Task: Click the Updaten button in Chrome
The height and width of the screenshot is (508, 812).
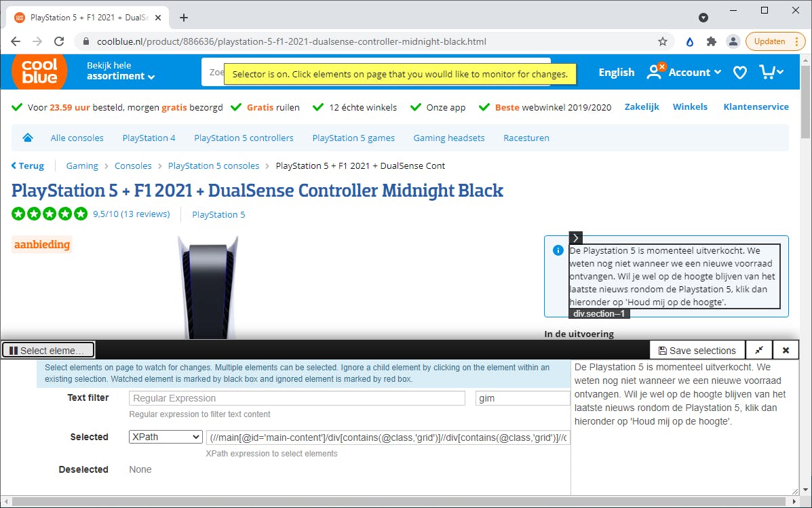Action: point(769,41)
